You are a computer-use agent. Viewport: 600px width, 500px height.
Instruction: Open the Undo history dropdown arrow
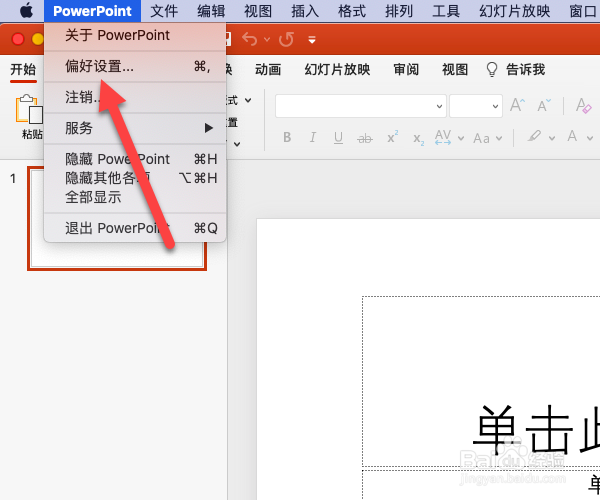pyautogui.click(x=267, y=39)
